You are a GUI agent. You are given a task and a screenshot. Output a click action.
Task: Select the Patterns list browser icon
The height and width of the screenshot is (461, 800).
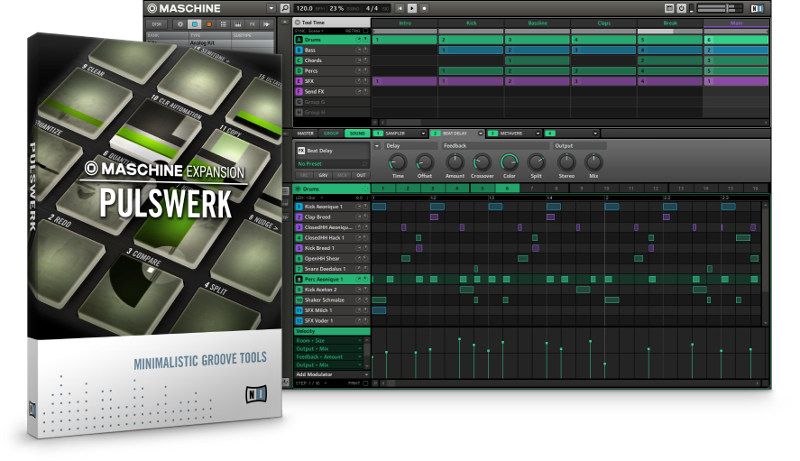point(223,24)
